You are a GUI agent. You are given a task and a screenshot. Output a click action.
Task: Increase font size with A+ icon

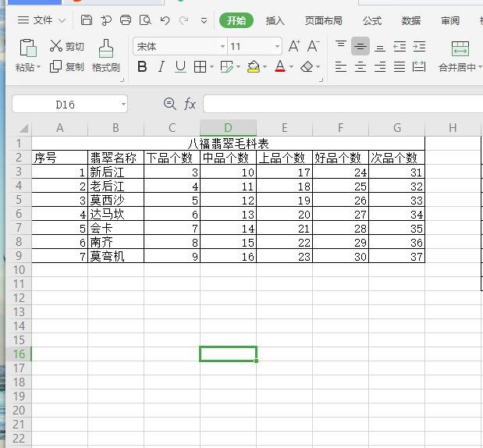coord(294,46)
